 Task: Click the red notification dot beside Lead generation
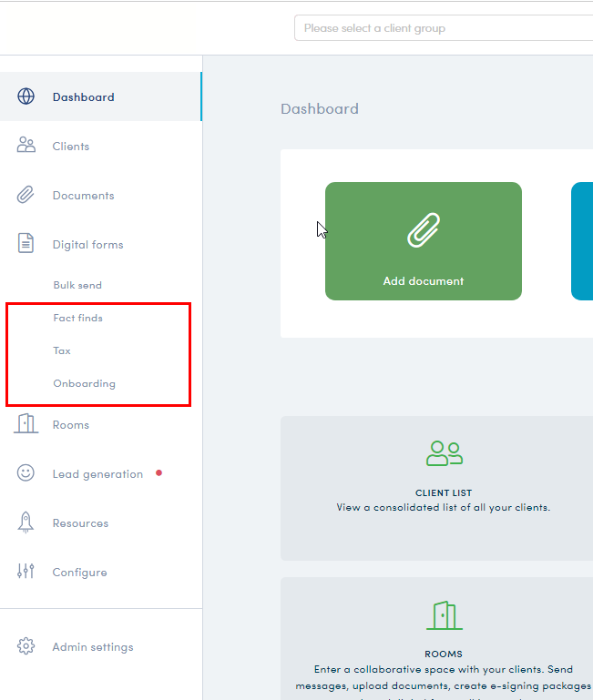(x=158, y=472)
